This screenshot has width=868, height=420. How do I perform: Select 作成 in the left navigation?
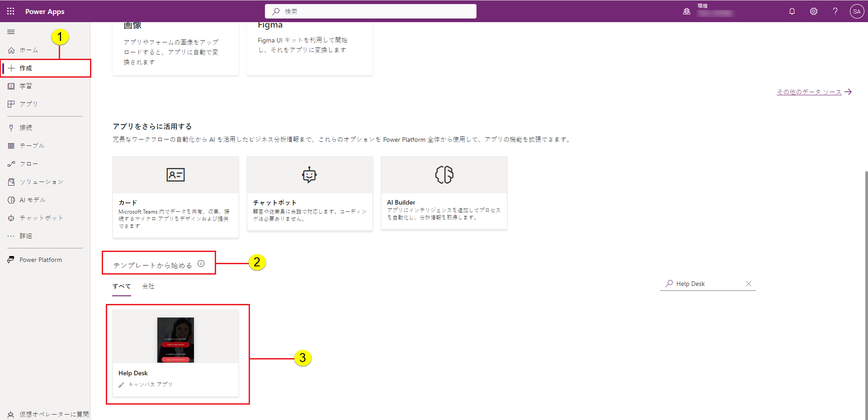[x=45, y=68]
